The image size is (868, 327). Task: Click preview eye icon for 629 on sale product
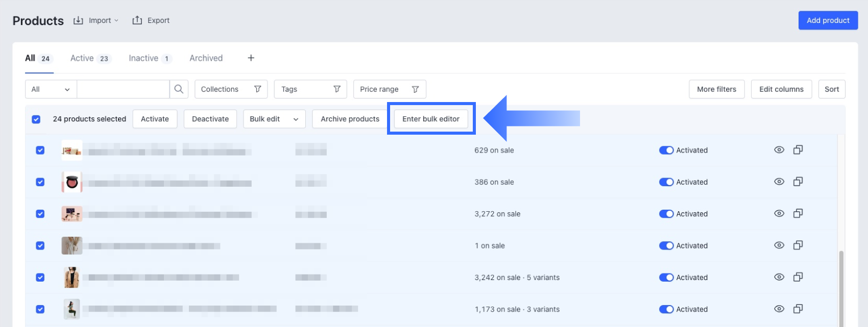(x=779, y=150)
